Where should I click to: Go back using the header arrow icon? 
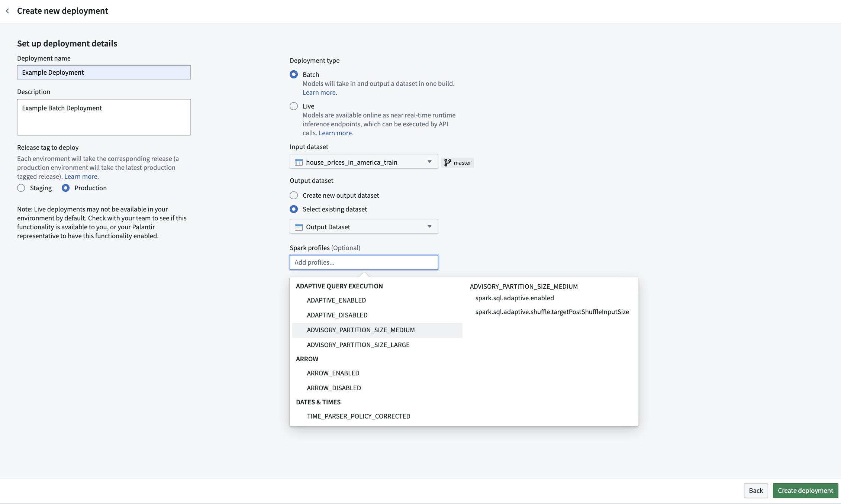[x=7, y=11]
